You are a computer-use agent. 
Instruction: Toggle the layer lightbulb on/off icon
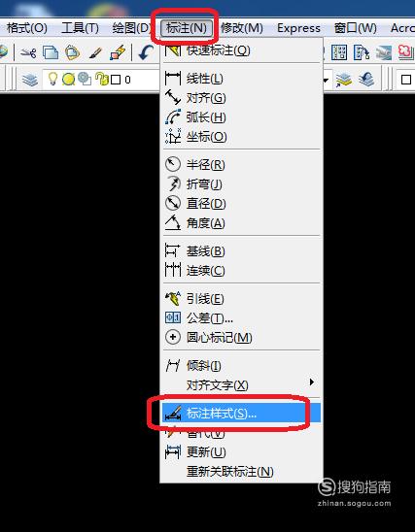tap(52, 79)
